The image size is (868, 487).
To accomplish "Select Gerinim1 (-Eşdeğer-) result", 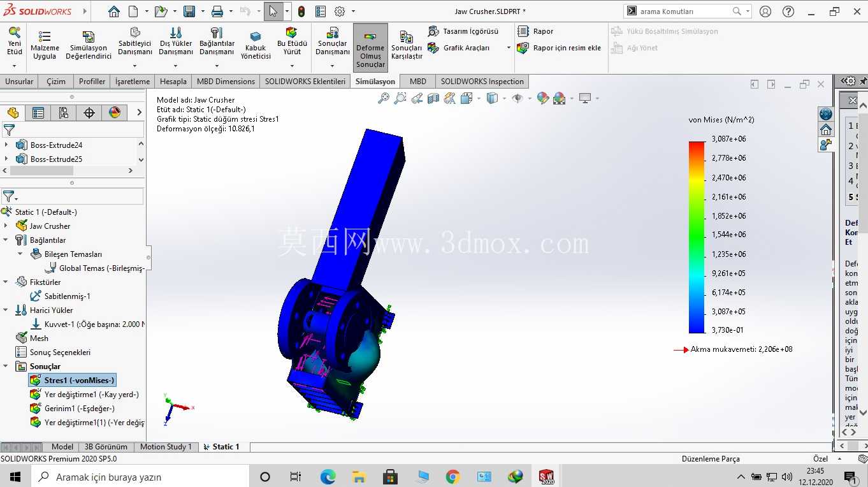I will 72,409.
